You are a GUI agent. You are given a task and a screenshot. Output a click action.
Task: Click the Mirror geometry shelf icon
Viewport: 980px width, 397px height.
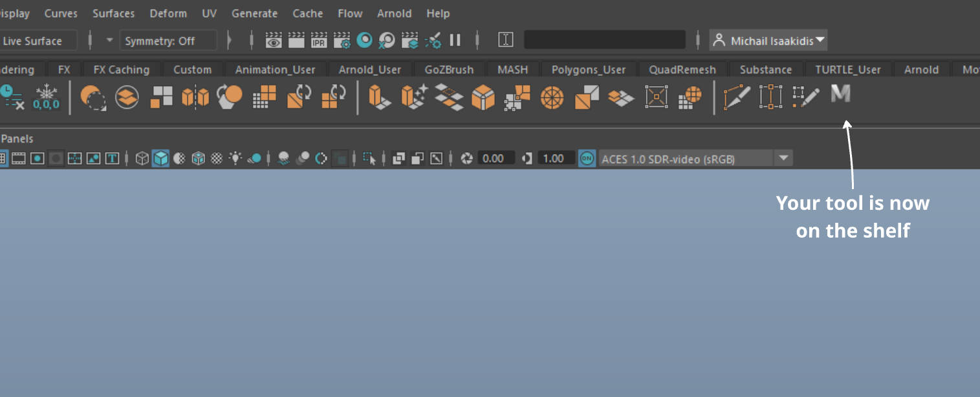(195, 97)
